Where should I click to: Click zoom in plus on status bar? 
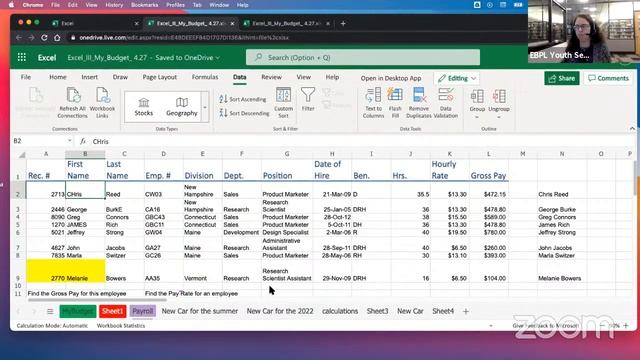coord(626,326)
